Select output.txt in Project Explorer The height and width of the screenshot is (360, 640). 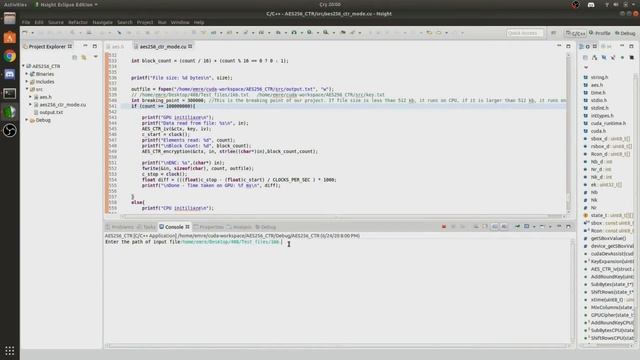tap(51, 112)
